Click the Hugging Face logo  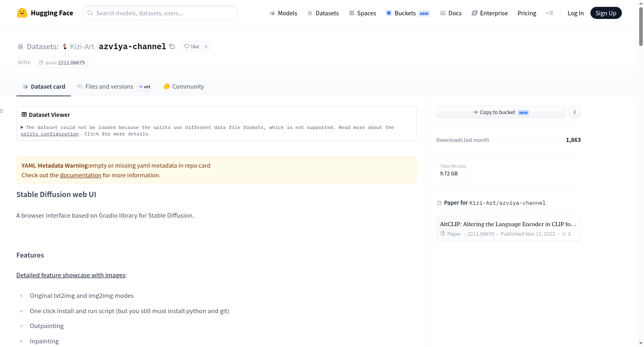[45, 13]
